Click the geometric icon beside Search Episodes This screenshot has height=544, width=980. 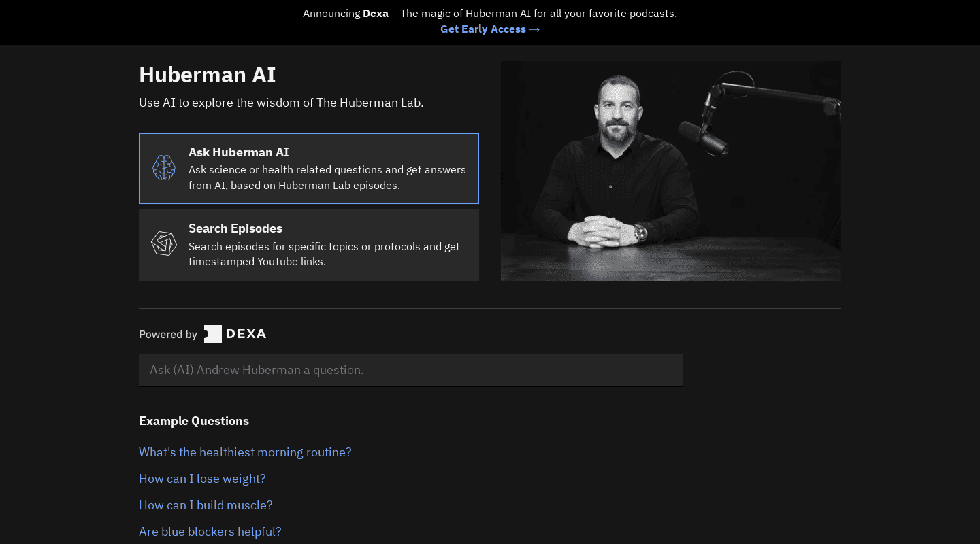(x=164, y=243)
